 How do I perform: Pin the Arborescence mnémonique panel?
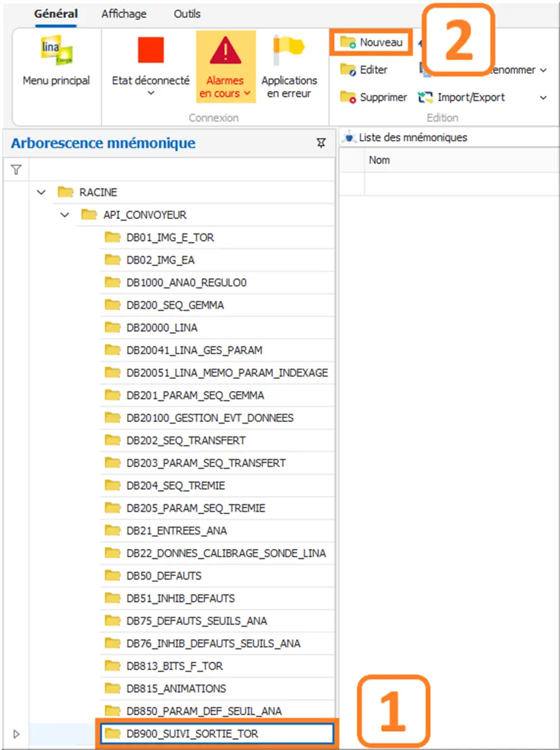click(321, 143)
